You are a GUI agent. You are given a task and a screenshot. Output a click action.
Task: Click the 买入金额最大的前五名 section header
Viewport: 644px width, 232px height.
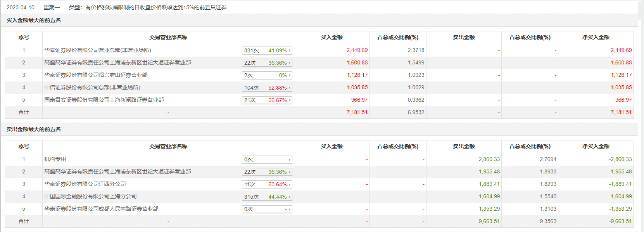pyautogui.click(x=34, y=20)
